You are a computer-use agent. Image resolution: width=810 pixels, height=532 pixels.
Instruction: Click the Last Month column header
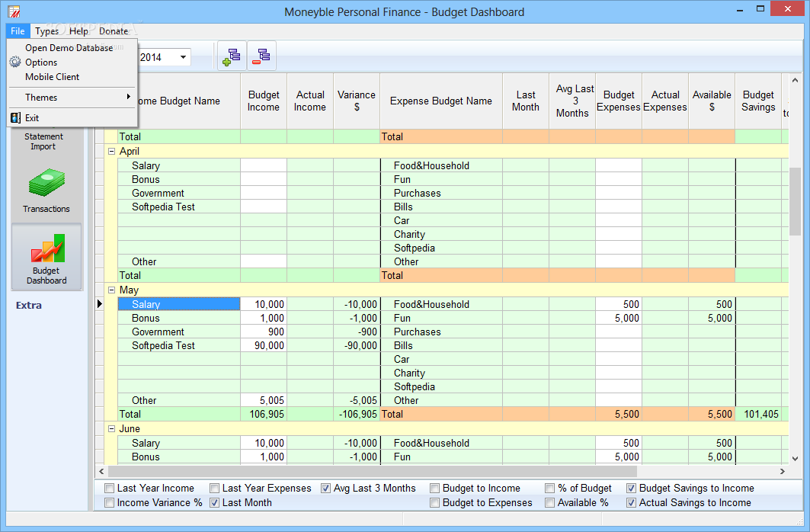526,101
